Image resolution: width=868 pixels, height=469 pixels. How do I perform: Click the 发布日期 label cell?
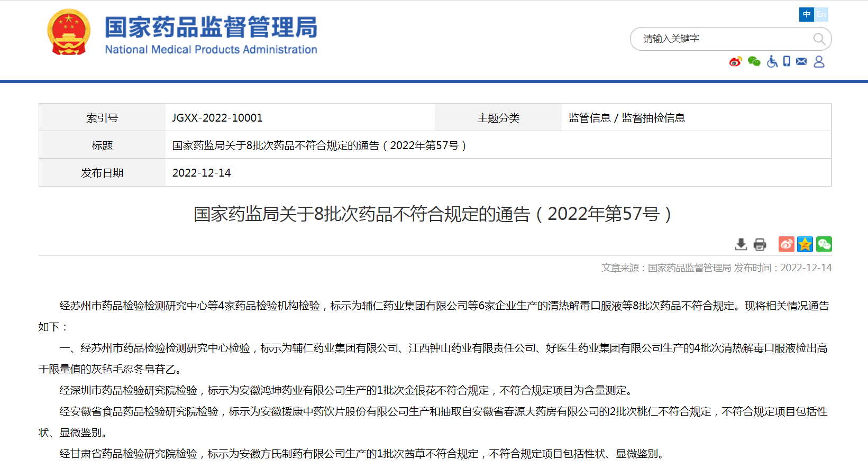click(x=102, y=173)
